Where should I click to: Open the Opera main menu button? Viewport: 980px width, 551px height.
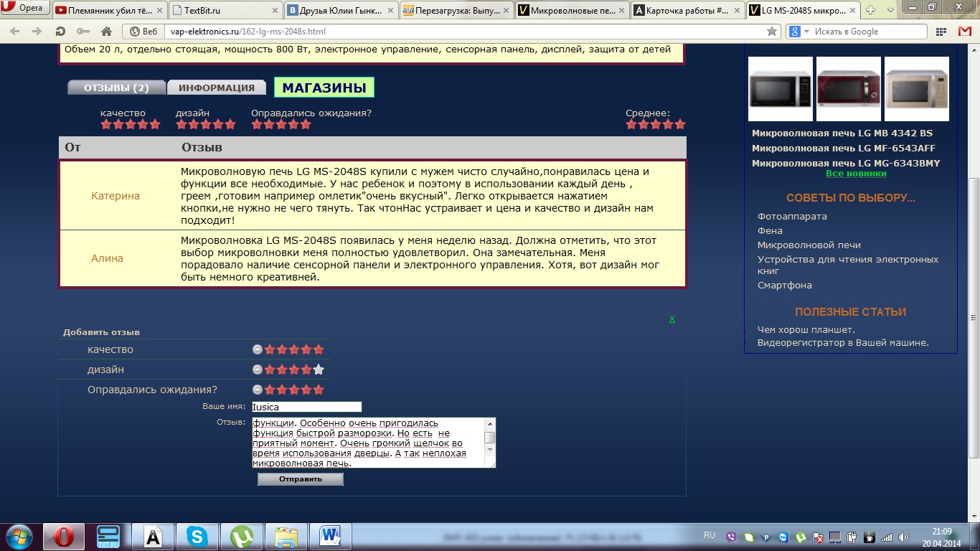coord(24,9)
